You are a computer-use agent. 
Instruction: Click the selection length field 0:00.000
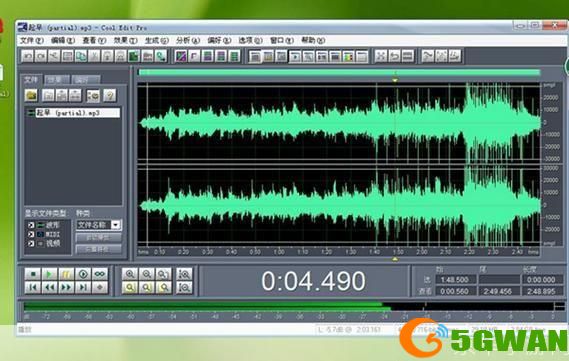(x=542, y=280)
